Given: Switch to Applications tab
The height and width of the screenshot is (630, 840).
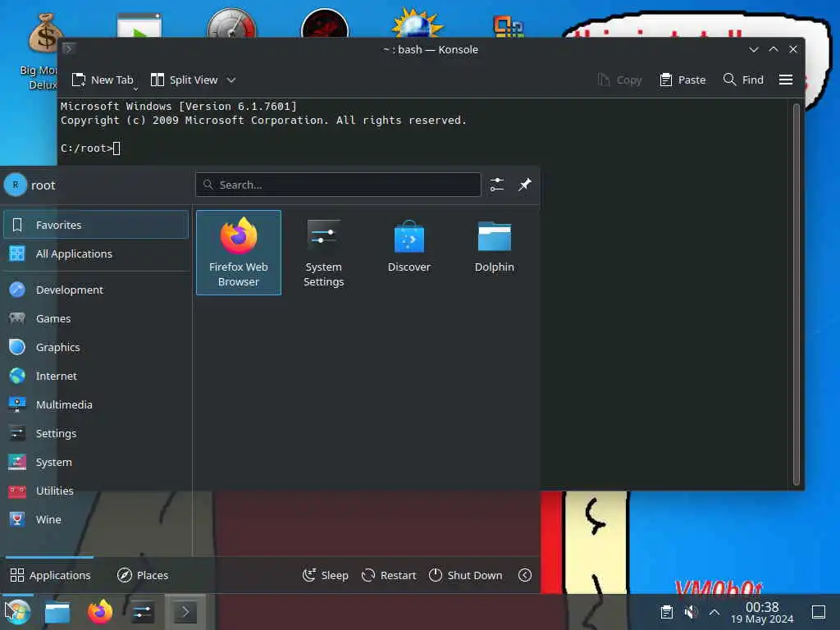Looking at the screenshot, I should (x=50, y=575).
